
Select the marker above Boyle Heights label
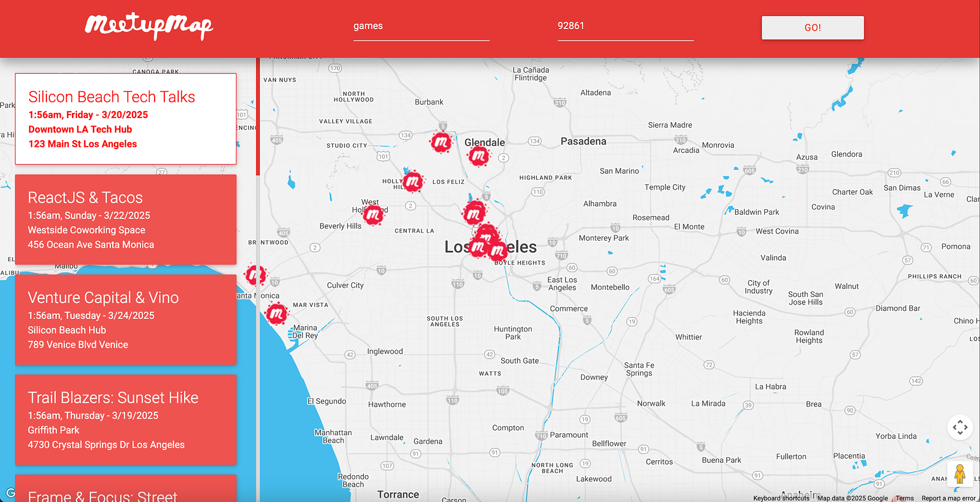498,250
